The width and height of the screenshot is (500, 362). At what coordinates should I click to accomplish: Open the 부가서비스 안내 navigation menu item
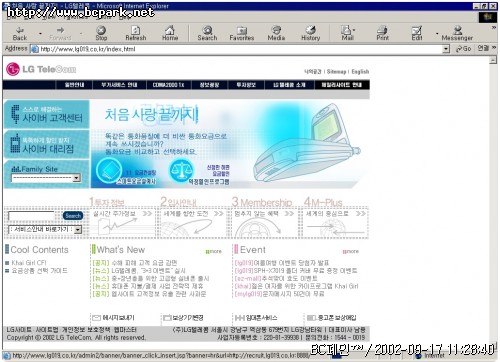click(119, 85)
